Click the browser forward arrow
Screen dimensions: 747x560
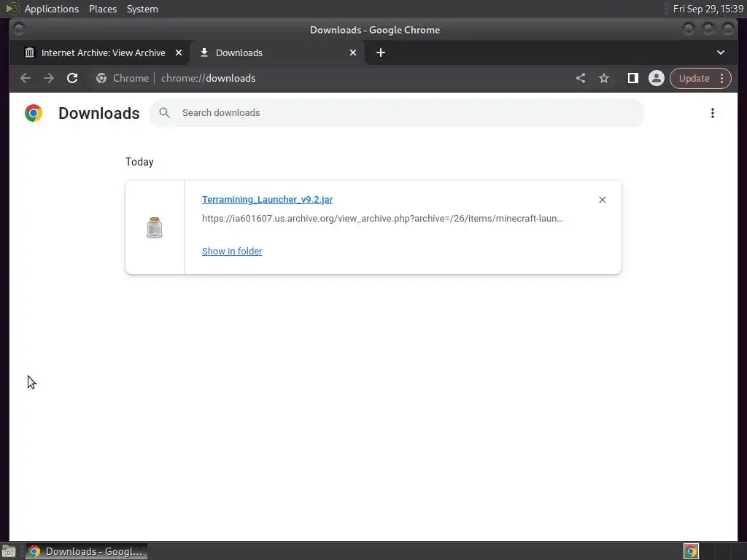click(49, 78)
